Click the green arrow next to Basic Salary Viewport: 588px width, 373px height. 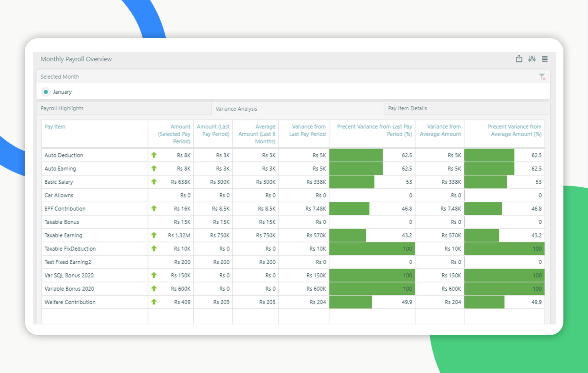(x=154, y=182)
